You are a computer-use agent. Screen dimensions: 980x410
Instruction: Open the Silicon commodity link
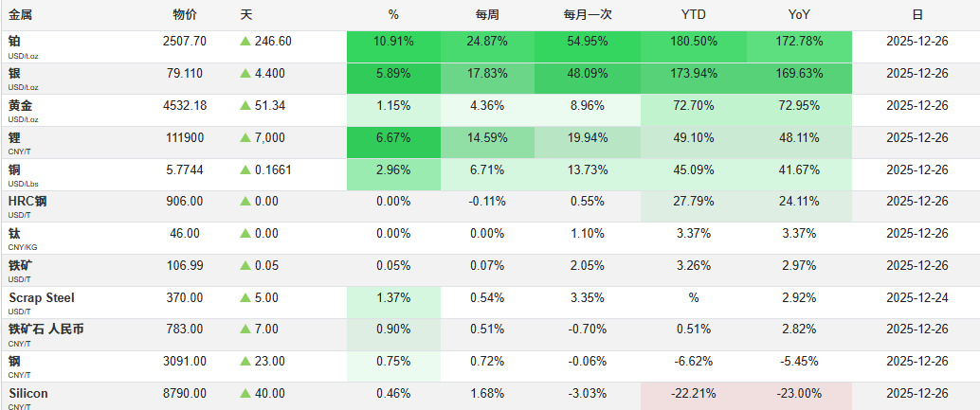point(28,393)
